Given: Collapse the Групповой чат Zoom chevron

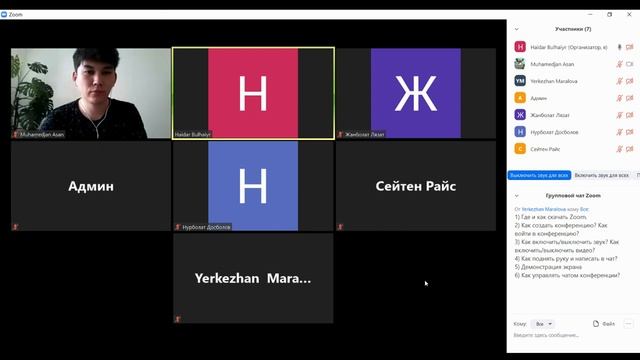Looking at the screenshot, I should 517,196.
